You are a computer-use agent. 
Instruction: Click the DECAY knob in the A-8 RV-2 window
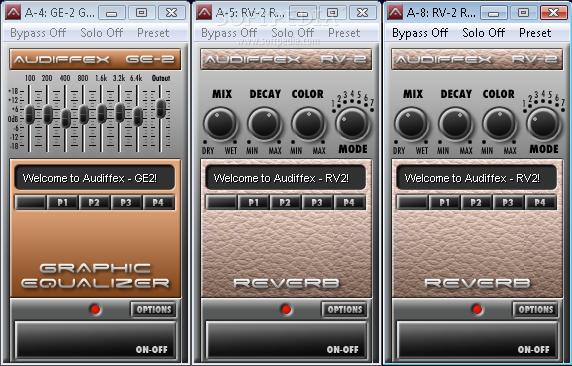click(456, 124)
